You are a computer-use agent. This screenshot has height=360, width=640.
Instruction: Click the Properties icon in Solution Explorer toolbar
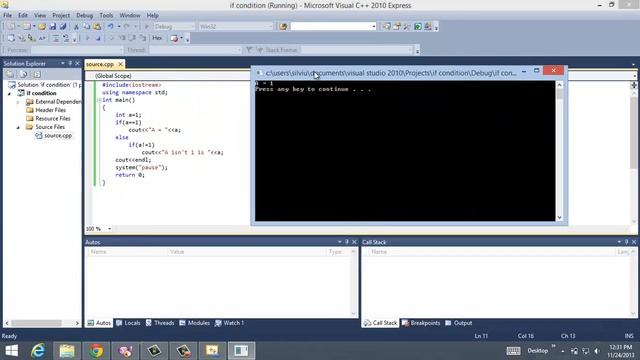pos(10,74)
